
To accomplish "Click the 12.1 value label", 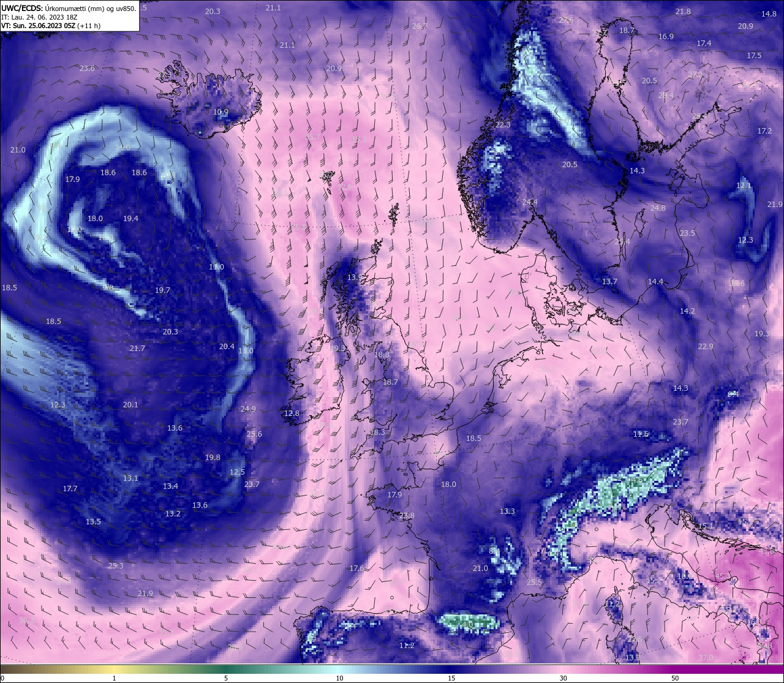I will [x=744, y=186].
